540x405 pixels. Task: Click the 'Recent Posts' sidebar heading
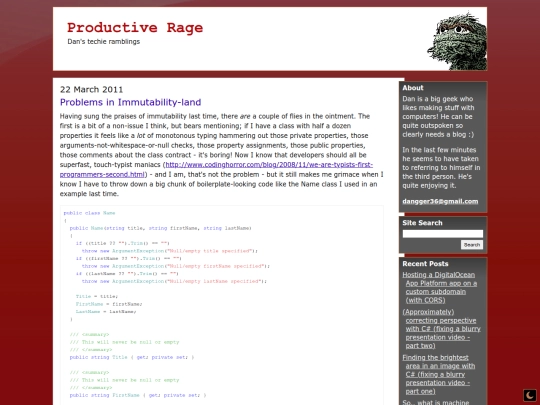[x=425, y=264]
